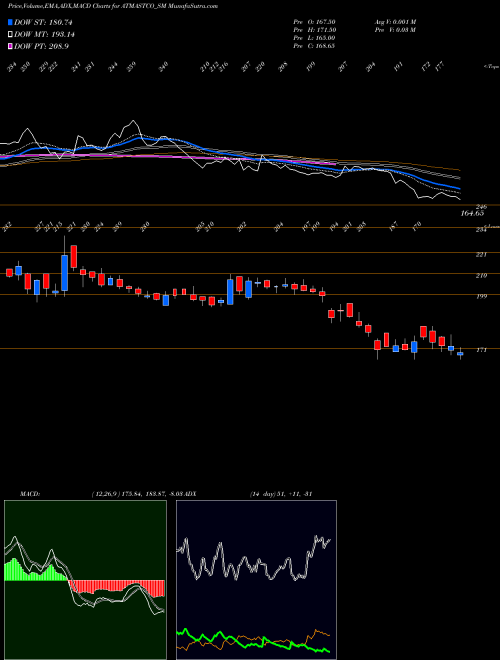Open the ADX indicator panel

[x=256, y=580]
